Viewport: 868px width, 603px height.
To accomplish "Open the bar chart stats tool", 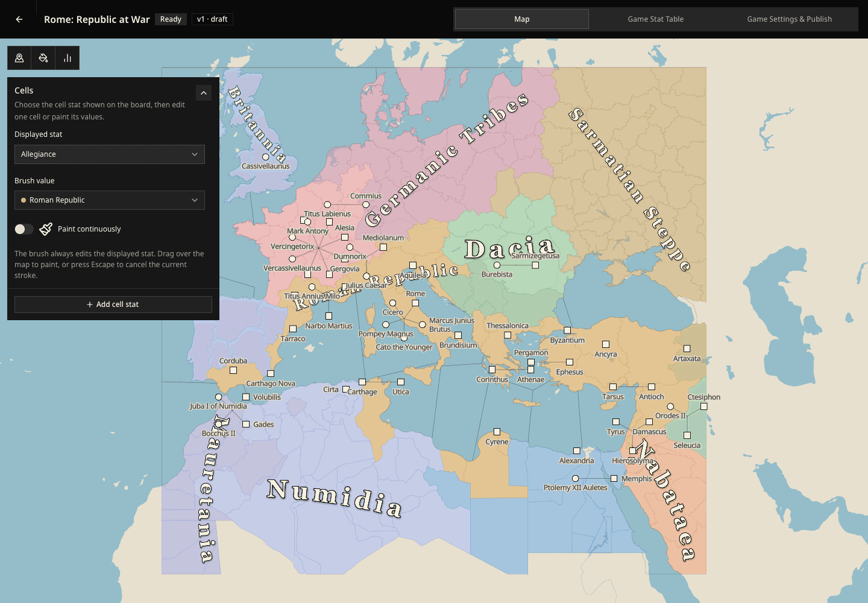I will [68, 58].
